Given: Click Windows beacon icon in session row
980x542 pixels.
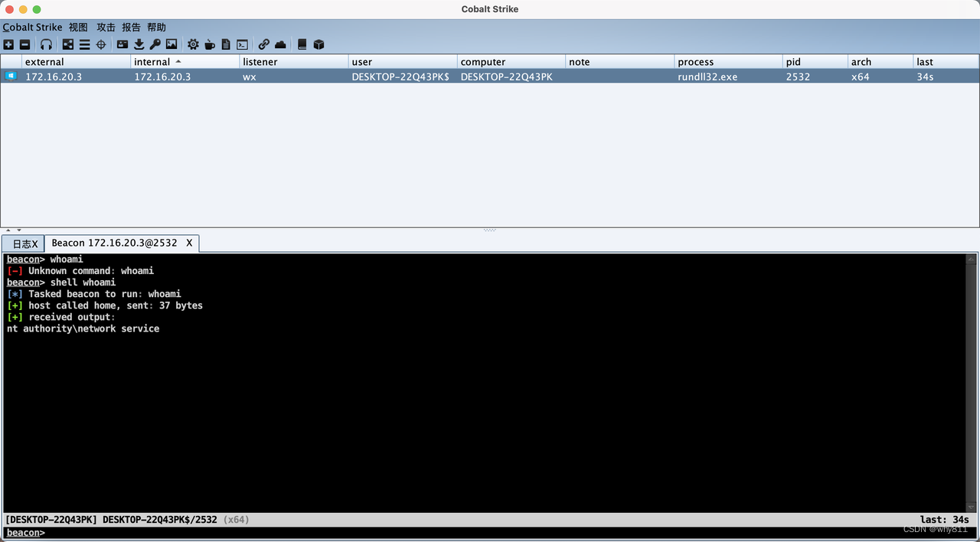Looking at the screenshot, I should (x=11, y=76).
